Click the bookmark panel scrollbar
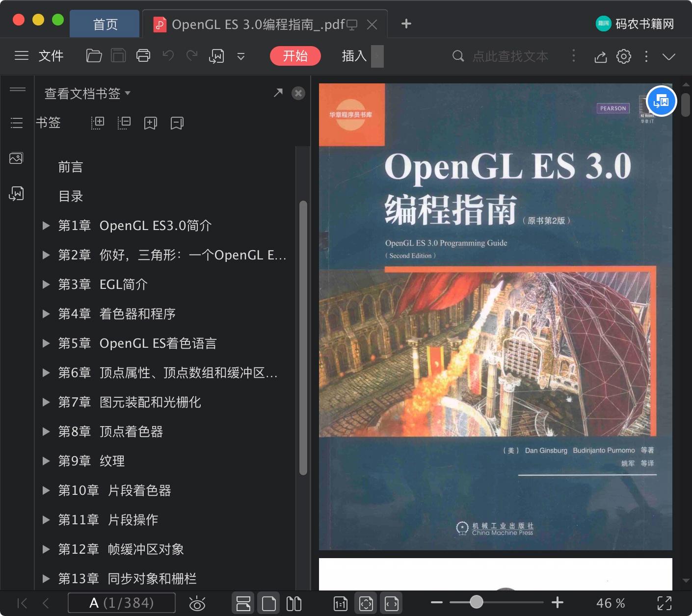 [x=303, y=338]
